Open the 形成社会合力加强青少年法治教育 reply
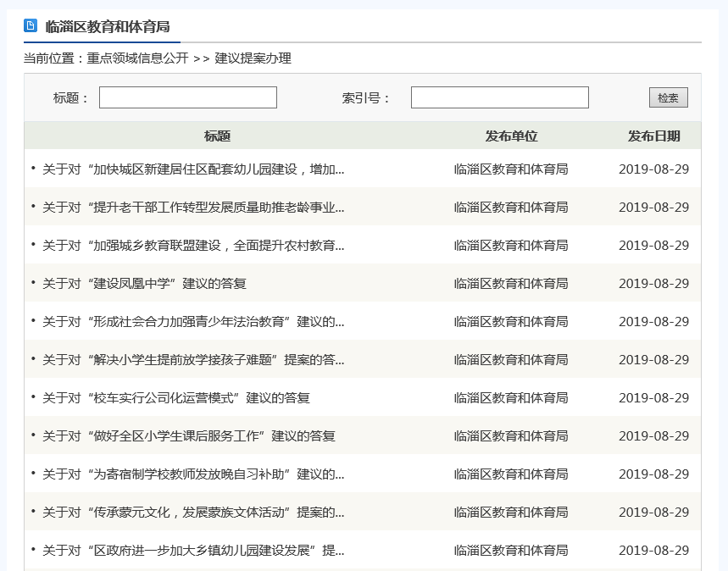Image resolution: width=728 pixels, height=571 pixels. (x=193, y=322)
